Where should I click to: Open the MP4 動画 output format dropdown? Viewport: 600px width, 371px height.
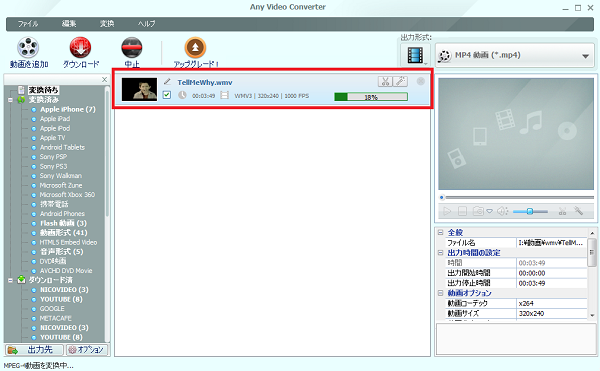(x=515, y=55)
